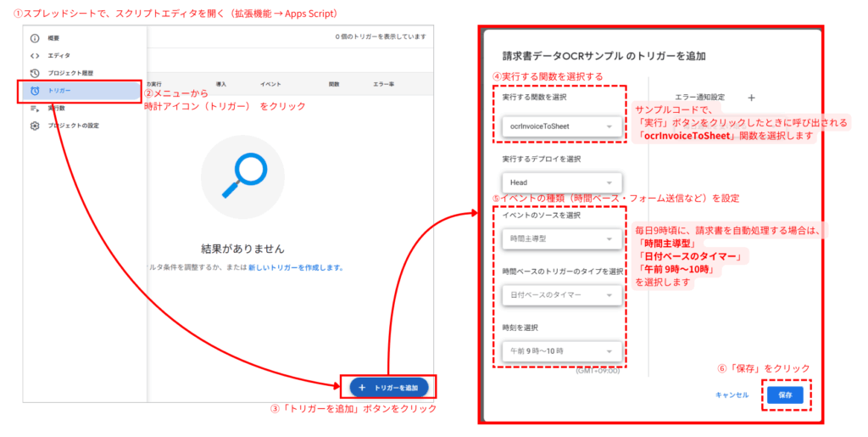The image size is (868, 437).
Task: Click the 0個のトリガーを表示しています text
Action: pyautogui.click(x=381, y=36)
